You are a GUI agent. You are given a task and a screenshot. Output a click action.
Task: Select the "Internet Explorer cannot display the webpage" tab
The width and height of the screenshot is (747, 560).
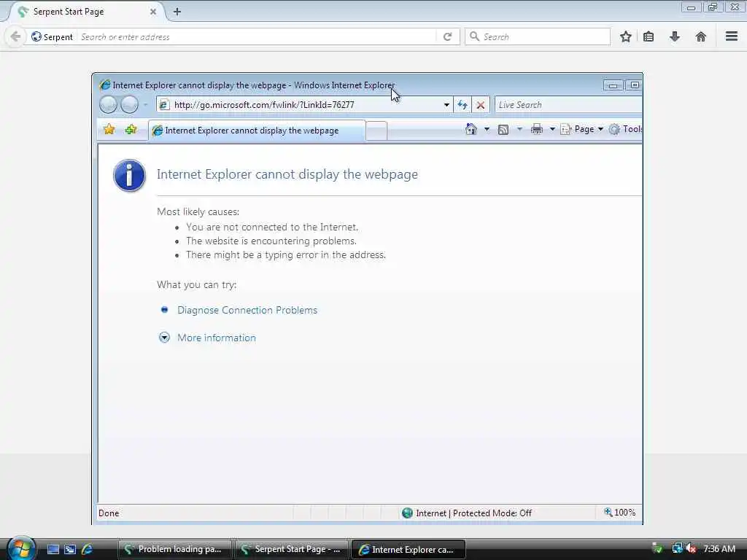(257, 131)
